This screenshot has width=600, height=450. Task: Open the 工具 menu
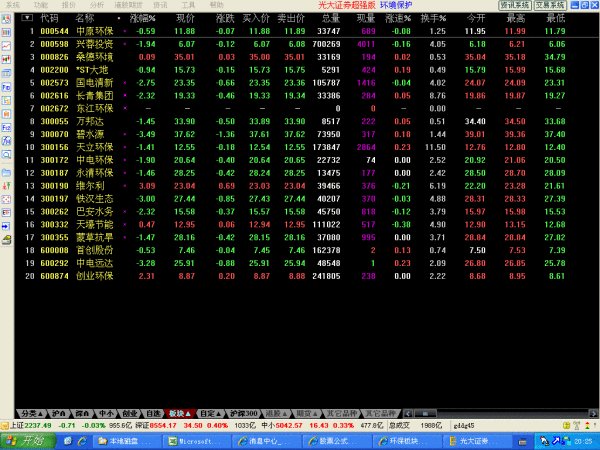(x=188, y=5)
